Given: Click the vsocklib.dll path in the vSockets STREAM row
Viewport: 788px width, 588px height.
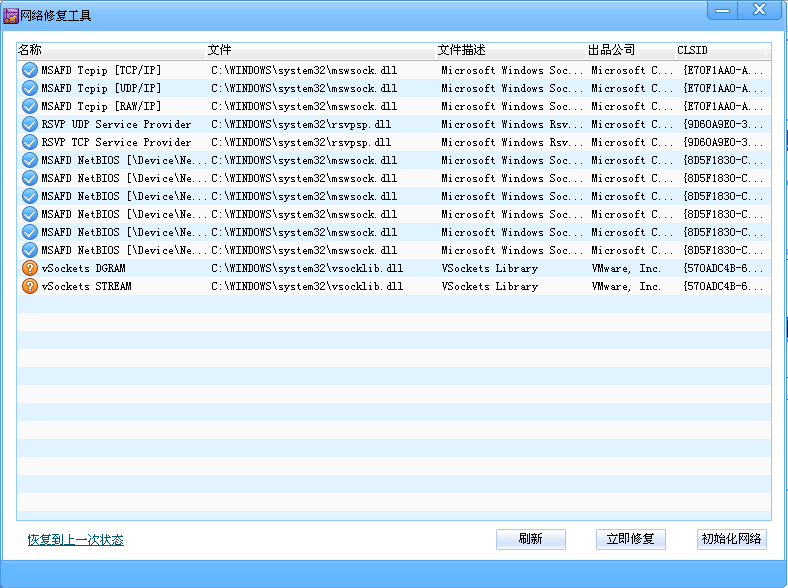Looking at the screenshot, I should pos(307,286).
